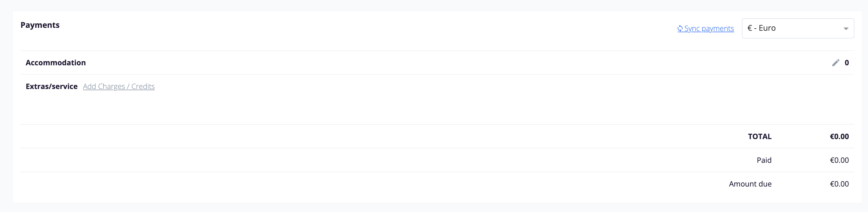Viewport: 868px width, 212px height.
Task: Select the Accommodation row label
Action: coord(56,63)
